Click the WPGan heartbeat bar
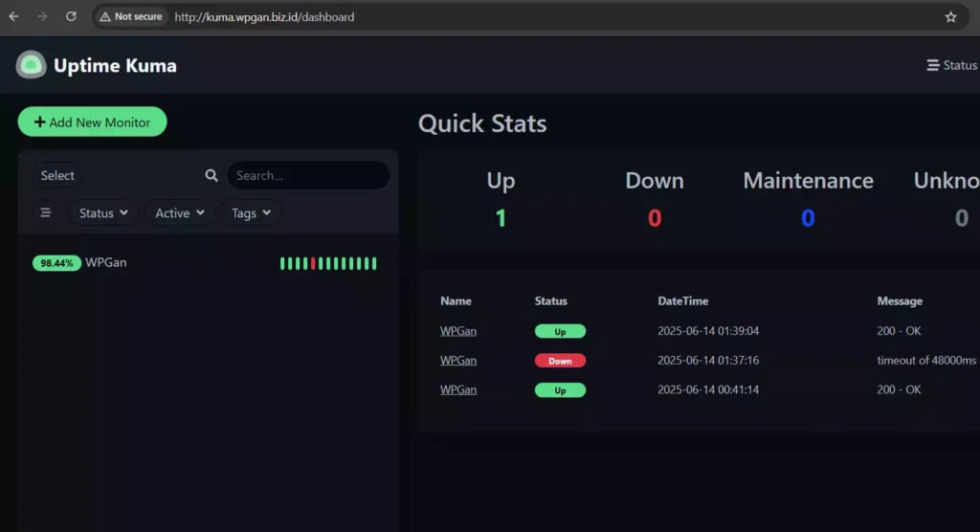 pos(329,263)
